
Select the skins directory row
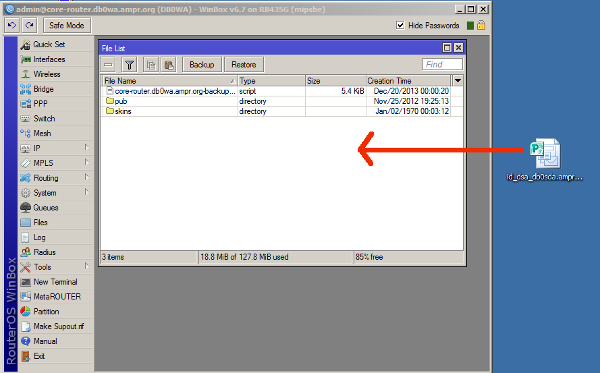pos(276,111)
